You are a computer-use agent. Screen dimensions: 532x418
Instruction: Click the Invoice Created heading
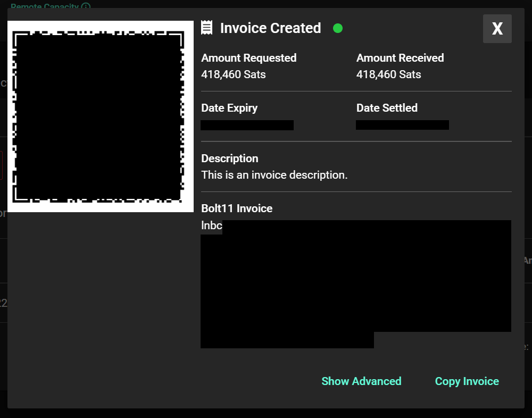click(x=270, y=28)
